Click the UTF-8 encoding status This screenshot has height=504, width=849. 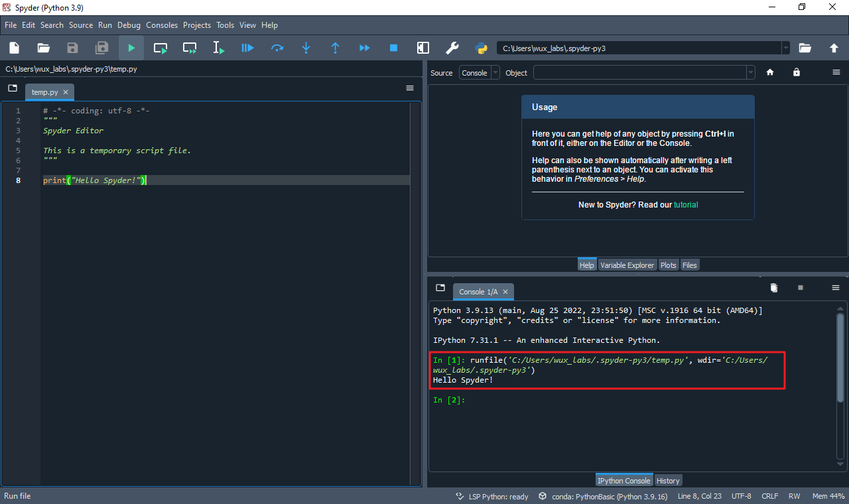[741, 496]
